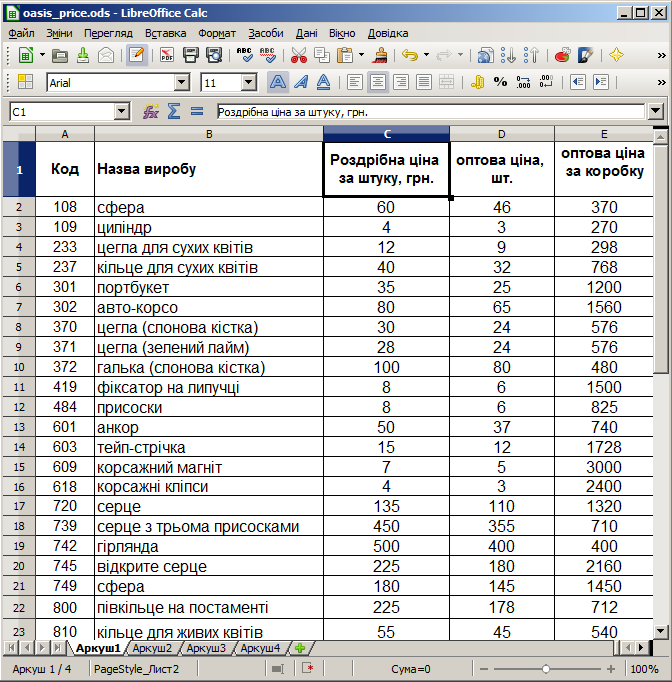Click the Cut scissors icon

298,55
